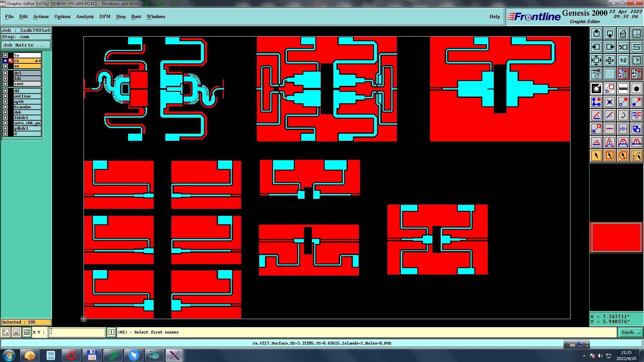Click the question mark zoom icon
Image resolution: width=644 pixels, height=362 pixels.
[636, 60]
